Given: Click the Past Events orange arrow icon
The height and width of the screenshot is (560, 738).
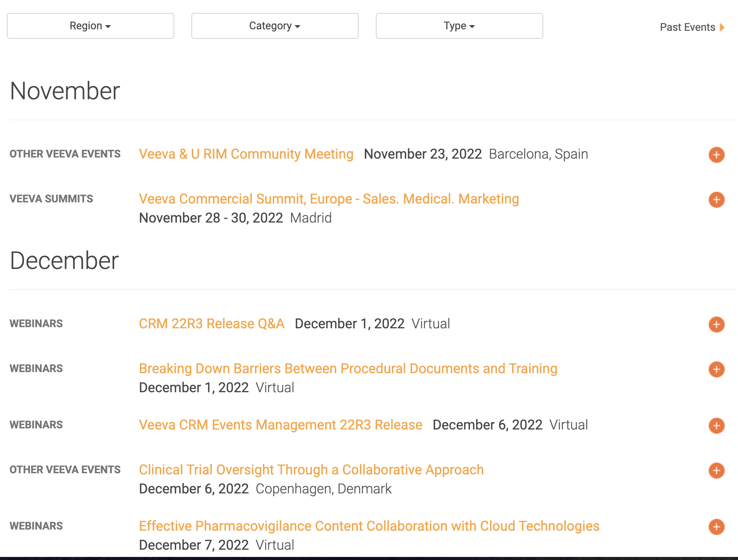Looking at the screenshot, I should [x=722, y=27].
